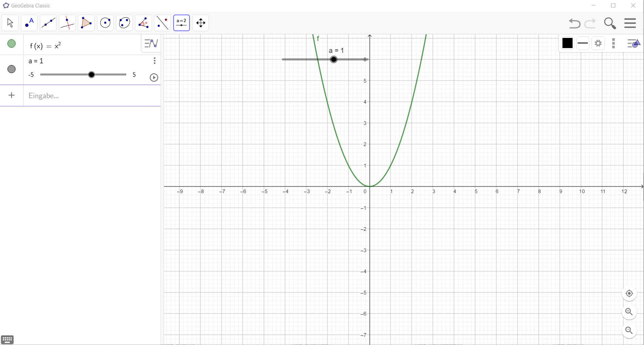Click the Redo arrow
Viewport: 644px width, 345px height.
point(591,23)
